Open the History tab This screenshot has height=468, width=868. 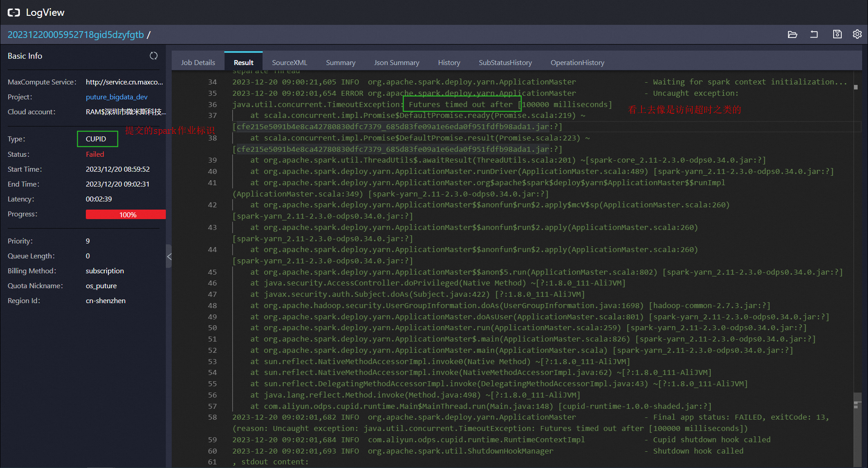[449, 63]
